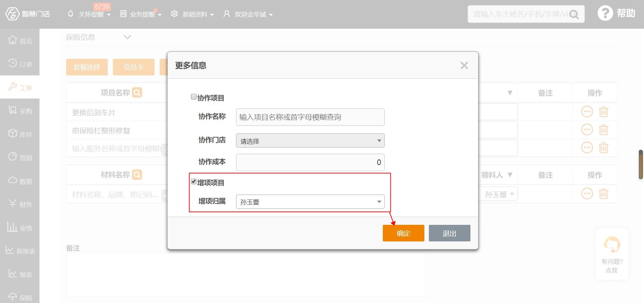Open 关怀提醒 bell notifications menu

[89, 14]
